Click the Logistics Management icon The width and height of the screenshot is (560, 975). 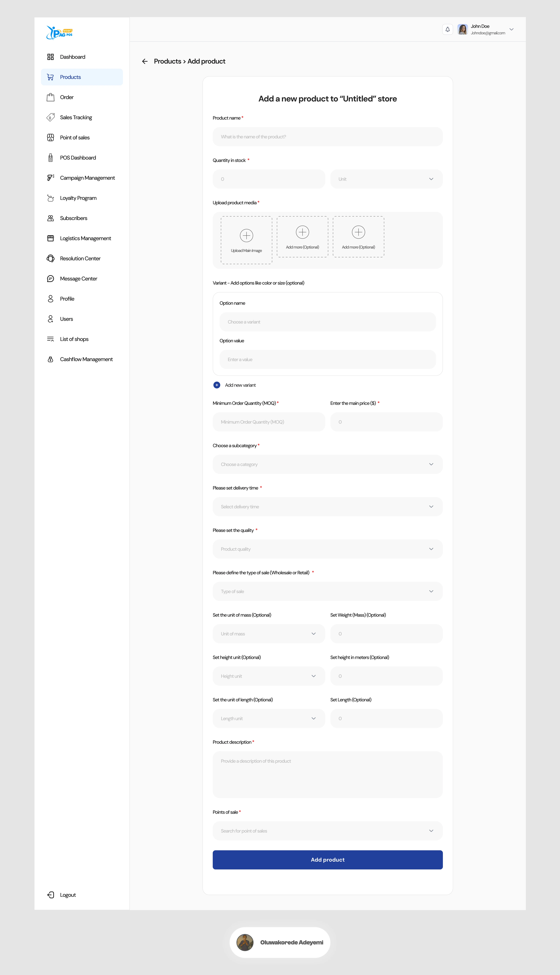click(50, 238)
